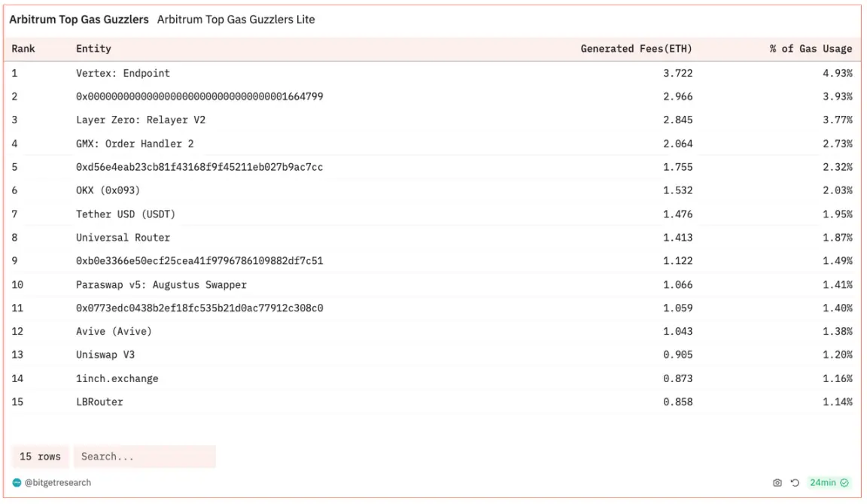
Task: Click the 3.93% gas usage value
Action: 838,96
